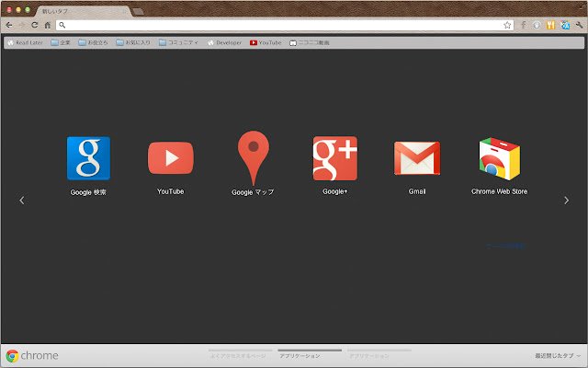Select the active アプリケーション section

[310, 354]
